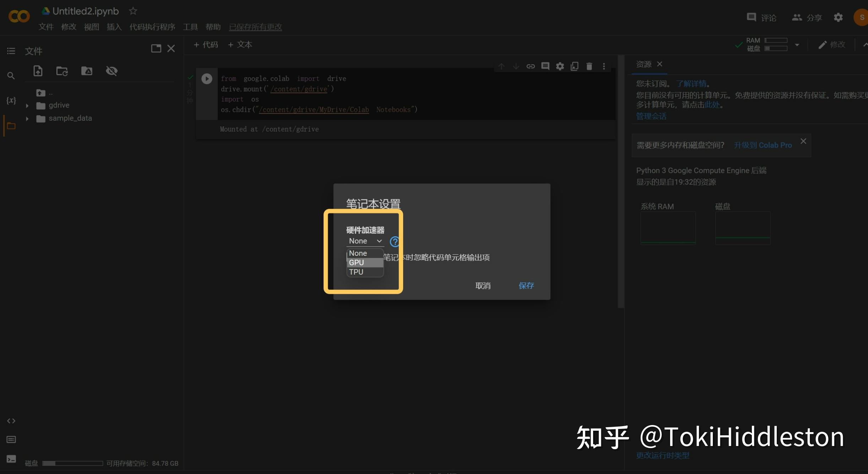Mount Google Drive from the files toolbar
The width and height of the screenshot is (868, 474).
86,71
